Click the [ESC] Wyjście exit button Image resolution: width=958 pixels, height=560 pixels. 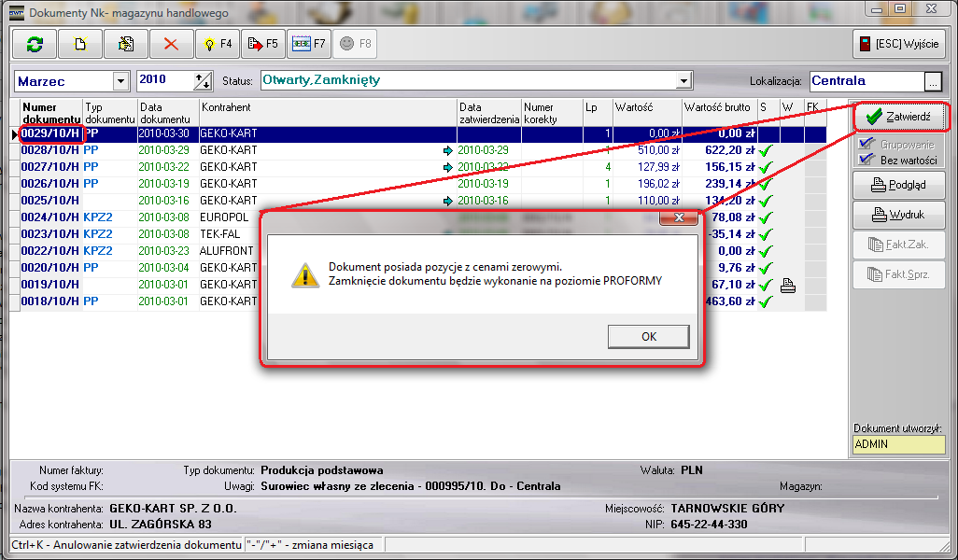click(x=898, y=44)
